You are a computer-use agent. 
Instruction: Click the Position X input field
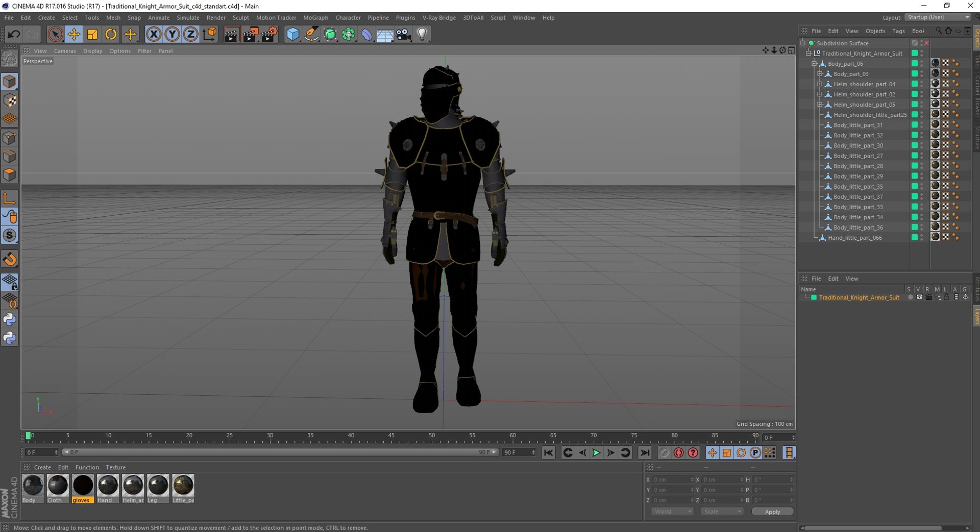click(x=672, y=480)
